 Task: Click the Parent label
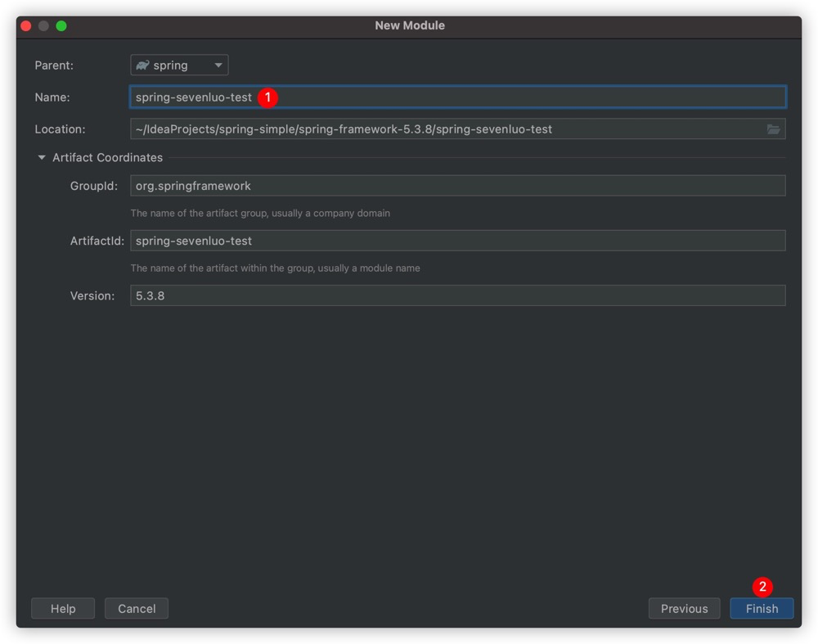[x=54, y=65]
